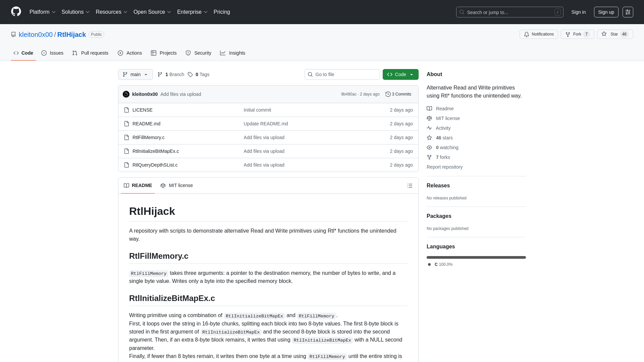This screenshot has height=362, width=644.
Task: Open the C 100.0% language link
Action: [440, 264]
